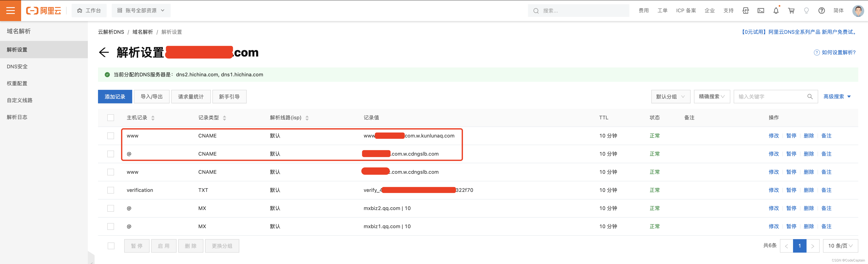This screenshot has height=264, width=868.
Task: Open the 工作台 button
Action: pyautogui.click(x=89, y=10)
